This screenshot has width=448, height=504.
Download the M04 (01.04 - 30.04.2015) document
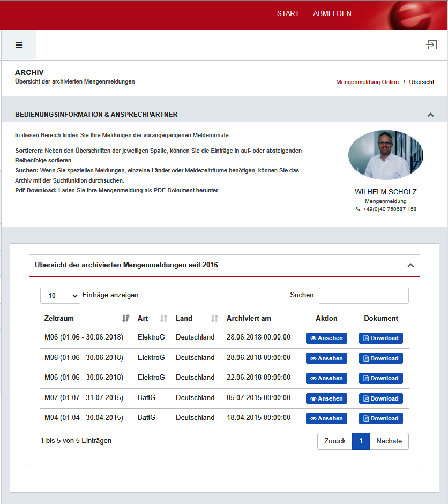click(x=381, y=418)
